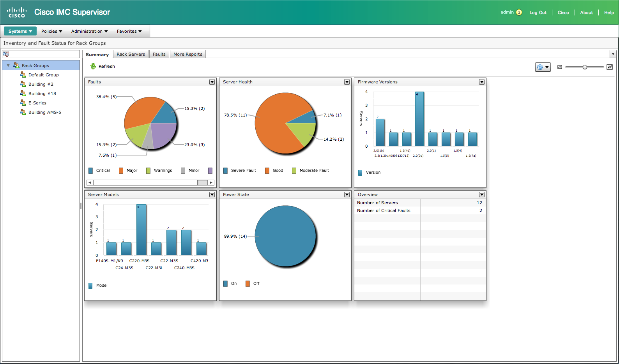619x364 pixels.
Task: Switch to the Summary tab
Action: [x=97, y=55]
